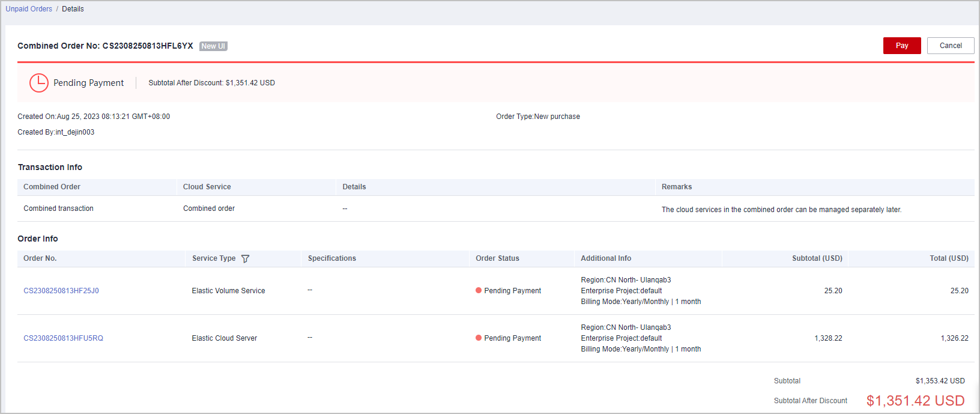The width and height of the screenshot is (980, 414).
Task: Click the $1,351.42 USD discounted total
Action: tap(915, 401)
